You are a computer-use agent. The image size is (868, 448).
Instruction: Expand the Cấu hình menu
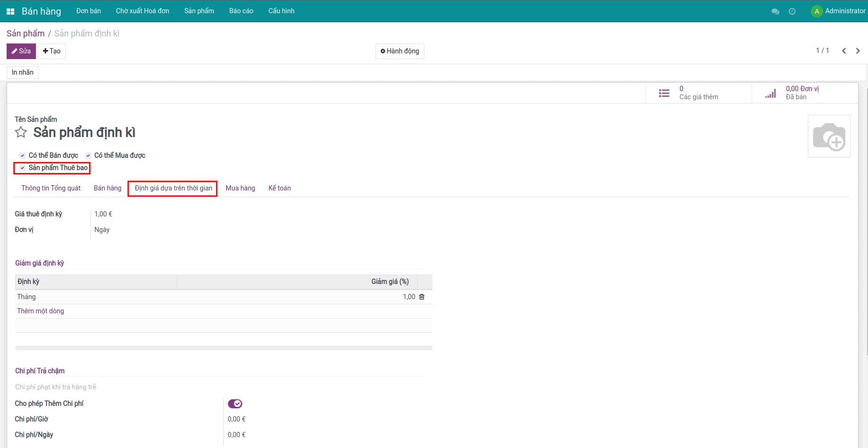(281, 11)
